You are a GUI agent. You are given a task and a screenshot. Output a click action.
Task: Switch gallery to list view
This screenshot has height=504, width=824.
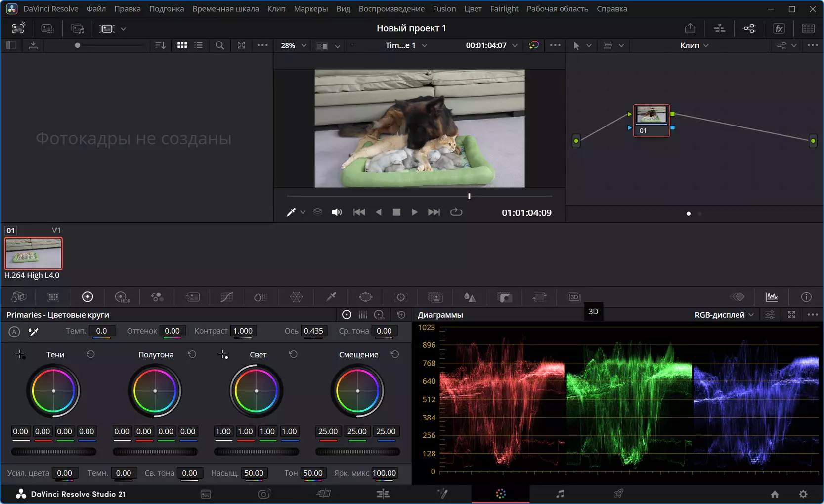(199, 45)
